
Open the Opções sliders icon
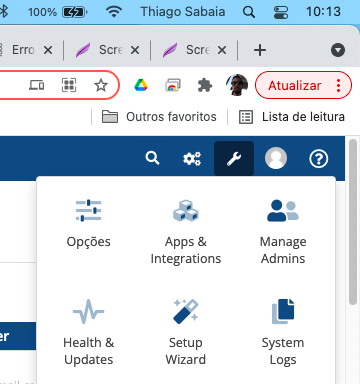tap(88, 210)
